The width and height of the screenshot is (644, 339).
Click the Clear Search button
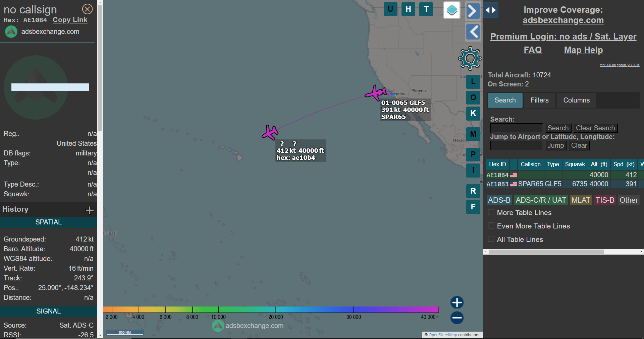pyautogui.click(x=595, y=128)
